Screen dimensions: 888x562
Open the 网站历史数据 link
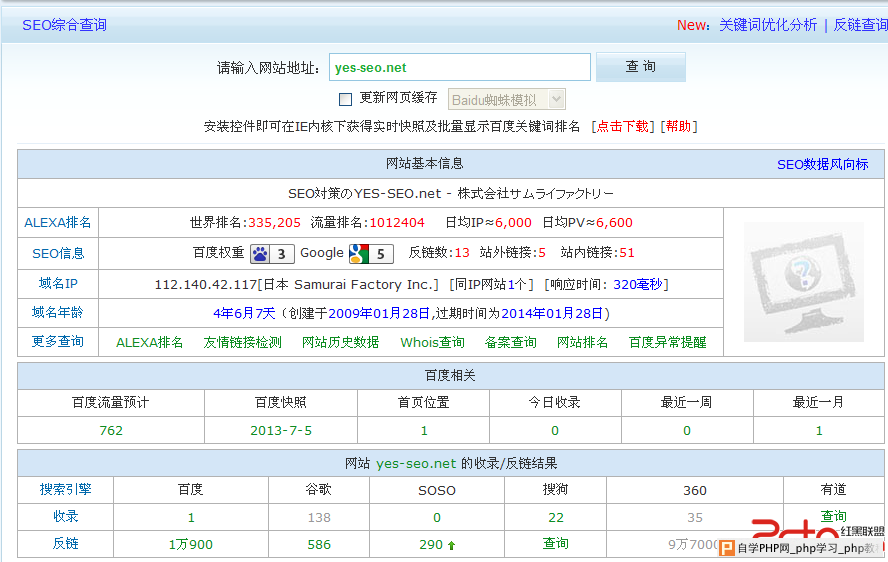pyautogui.click(x=340, y=342)
